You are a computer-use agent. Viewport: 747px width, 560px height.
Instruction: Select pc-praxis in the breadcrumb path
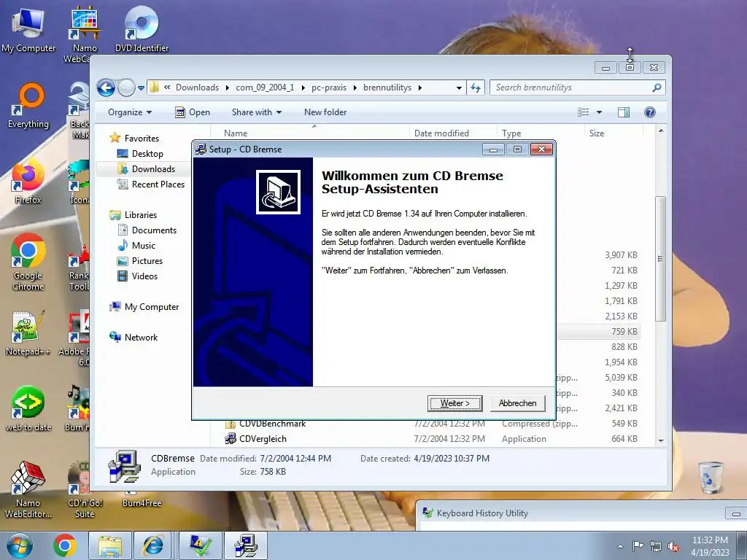[329, 87]
